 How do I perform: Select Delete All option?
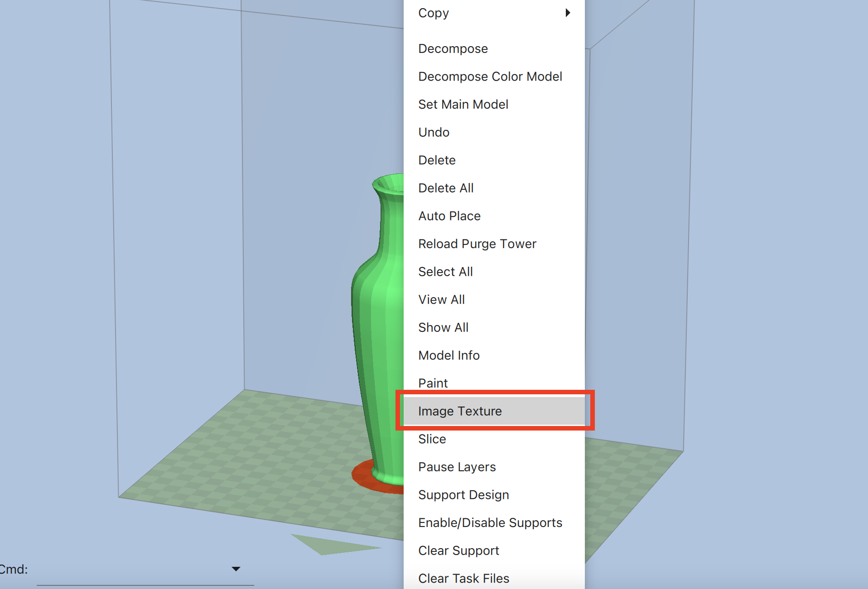494,188
